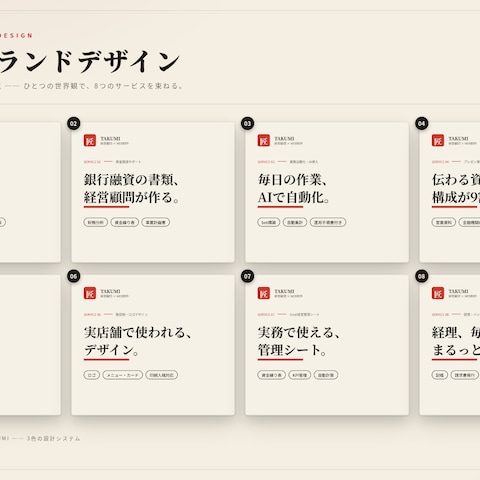Viewport: 480px width, 480px height.
Task: Click the TAKUMI wordmark on card 06
Action: (x=110, y=291)
